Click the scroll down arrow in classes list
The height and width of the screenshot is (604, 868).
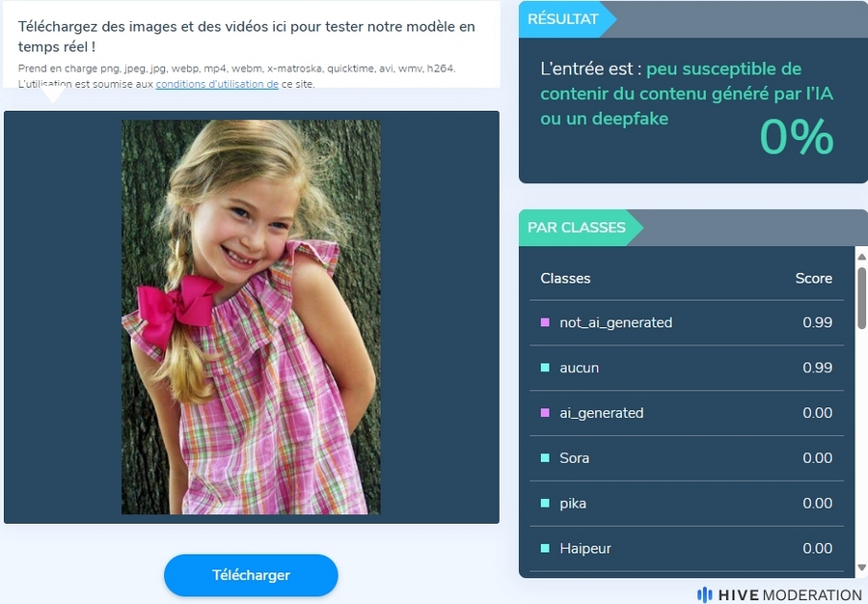(x=861, y=567)
